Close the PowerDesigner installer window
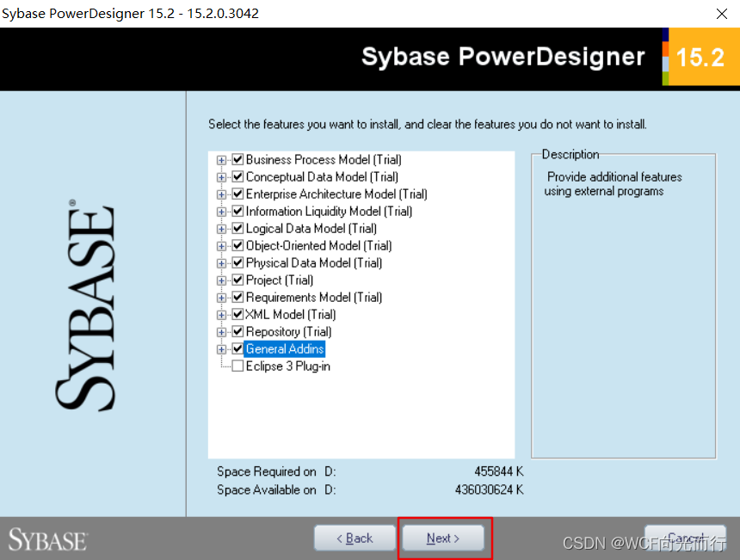Screen dimensions: 740x560 point(721,14)
